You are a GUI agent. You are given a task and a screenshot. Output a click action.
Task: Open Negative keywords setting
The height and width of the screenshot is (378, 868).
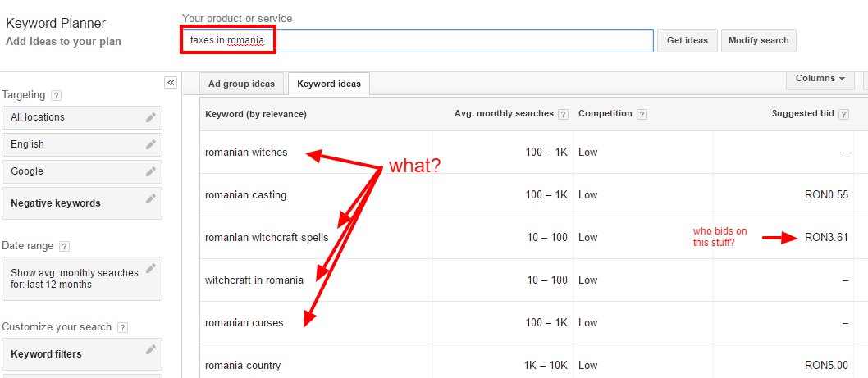click(x=82, y=203)
